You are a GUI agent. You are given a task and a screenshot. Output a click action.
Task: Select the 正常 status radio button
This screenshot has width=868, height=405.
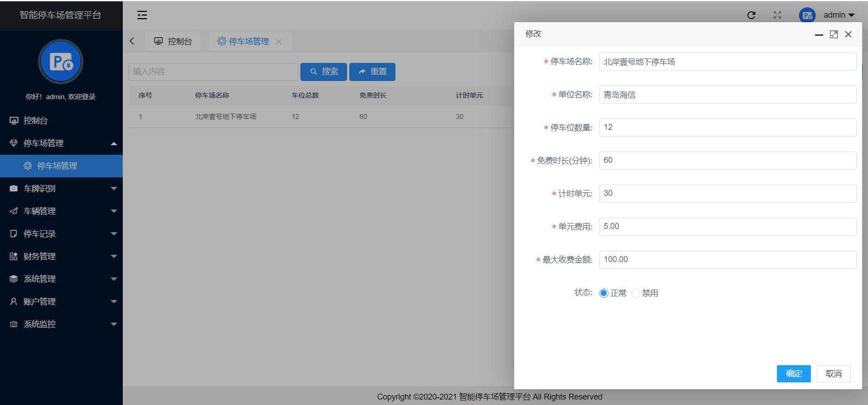pos(603,293)
